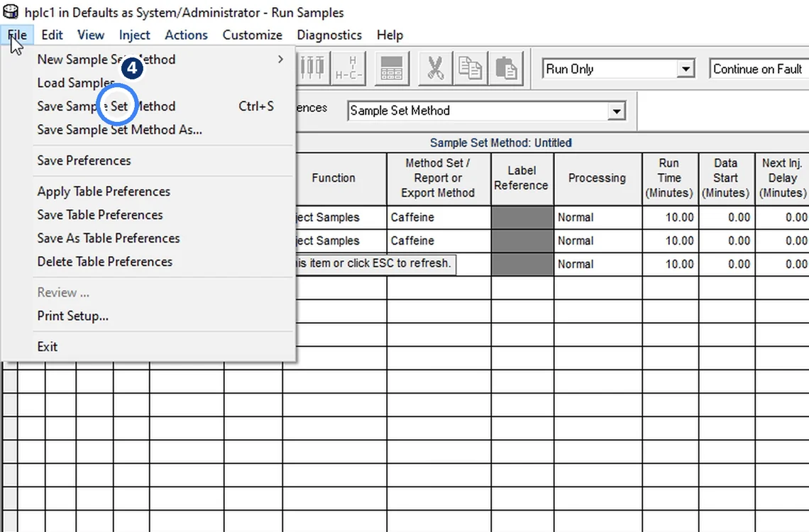This screenshot has height=532, width=809.
Task: Click the Normal processing cell in the first row
Action: click(598, 218)
